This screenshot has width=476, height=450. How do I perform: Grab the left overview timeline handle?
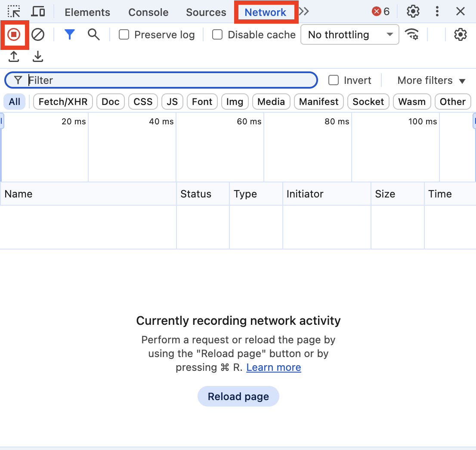click(2, 121)
